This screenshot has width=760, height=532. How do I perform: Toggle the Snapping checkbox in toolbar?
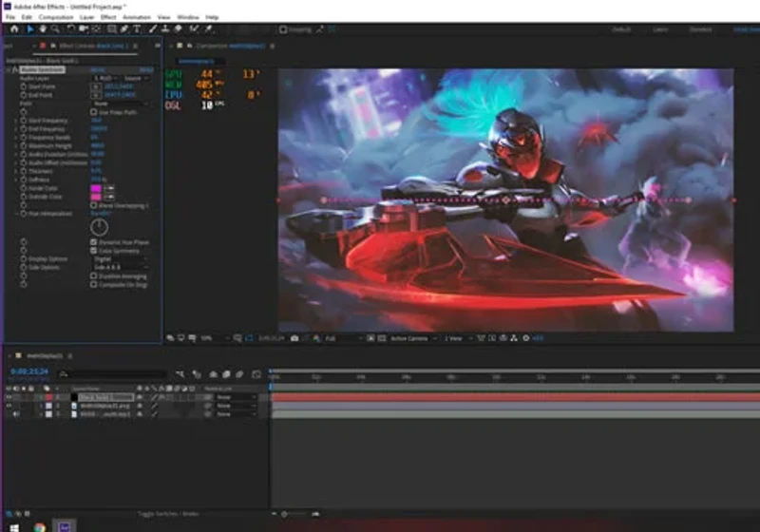click(283, 29)
